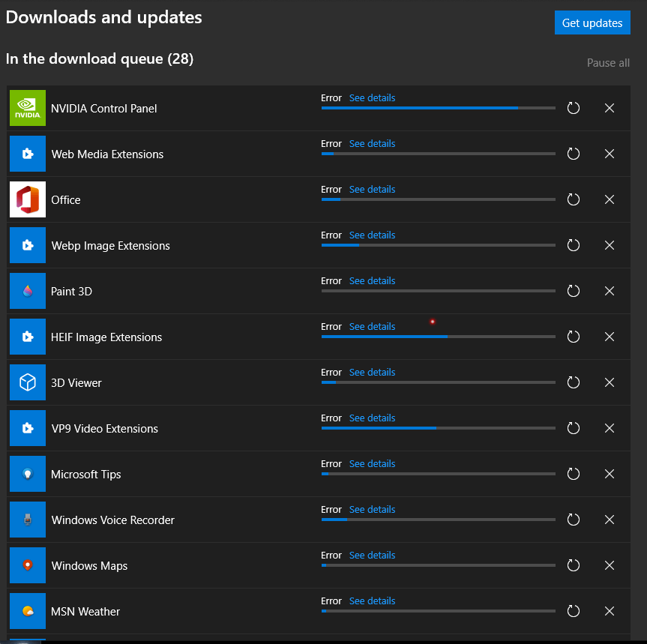The height and width of the screenshot is (644, 647).
Task: Select the Windows Voice Recorder app name
Action: click(x=112, y=520)
